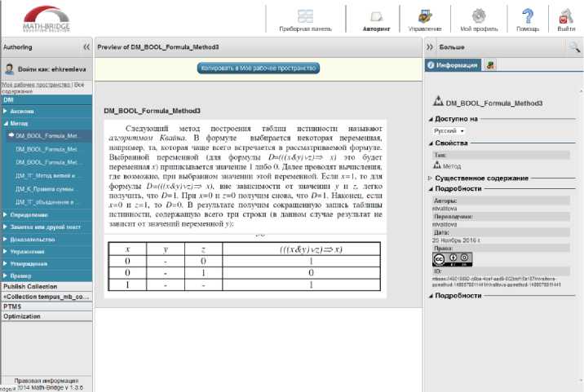584x392 pixels.
Task: Expand the Аксиома tree node
Action: click(x=5, y=111)
